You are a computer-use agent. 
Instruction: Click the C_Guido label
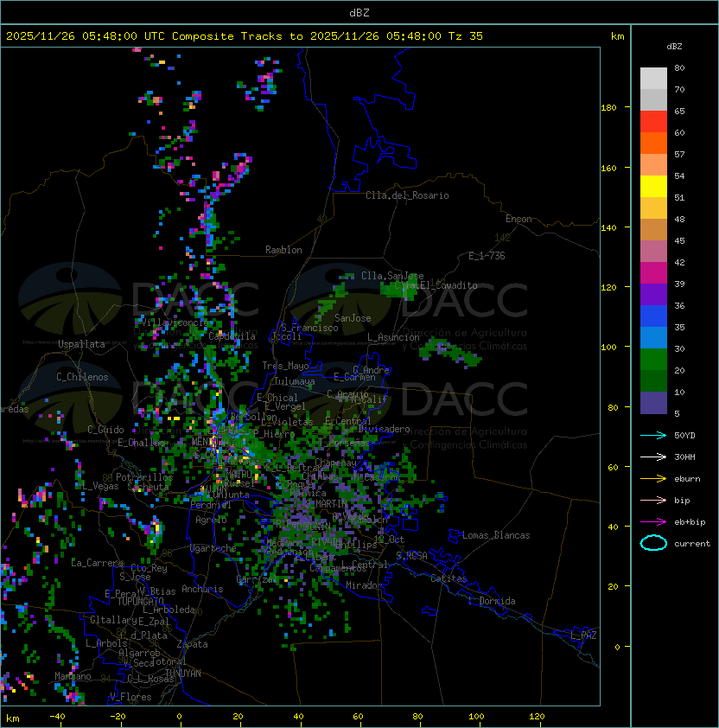pos(105,430)
